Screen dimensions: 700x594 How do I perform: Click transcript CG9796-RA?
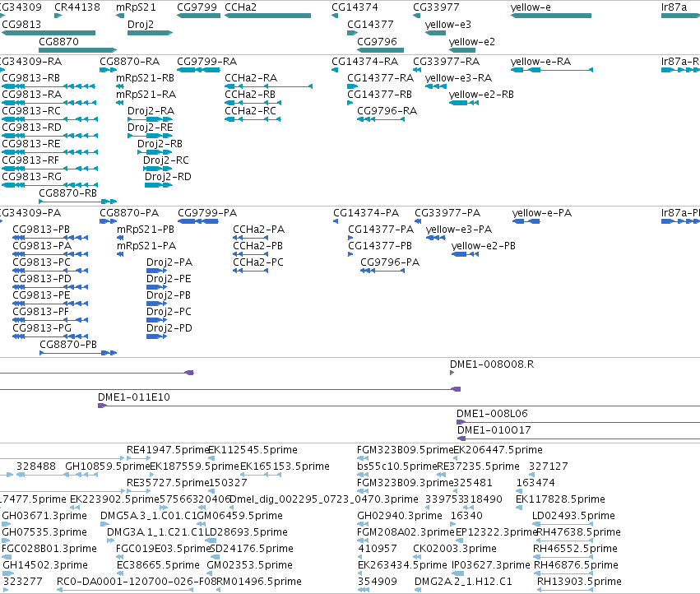point(381,119)
